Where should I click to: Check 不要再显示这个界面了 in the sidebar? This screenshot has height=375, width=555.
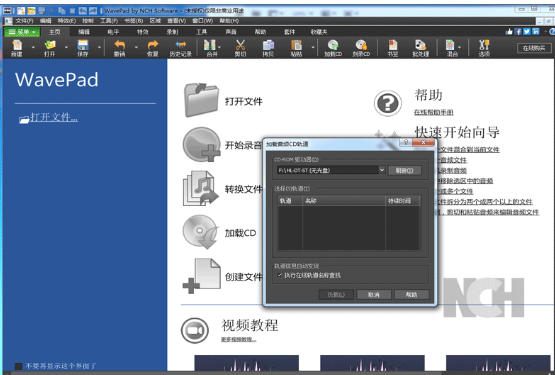coord(18,366)
